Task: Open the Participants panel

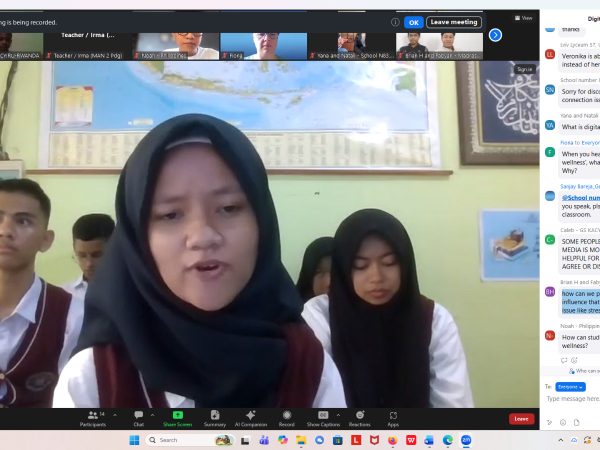Action: coord(92,418)
